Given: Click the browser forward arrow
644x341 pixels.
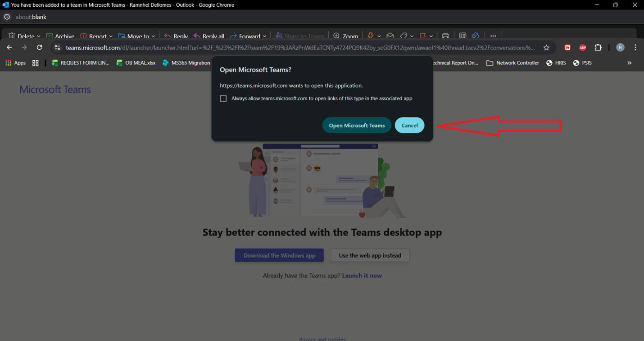Looking at the screenshot, I should click(x=24, y=47).
